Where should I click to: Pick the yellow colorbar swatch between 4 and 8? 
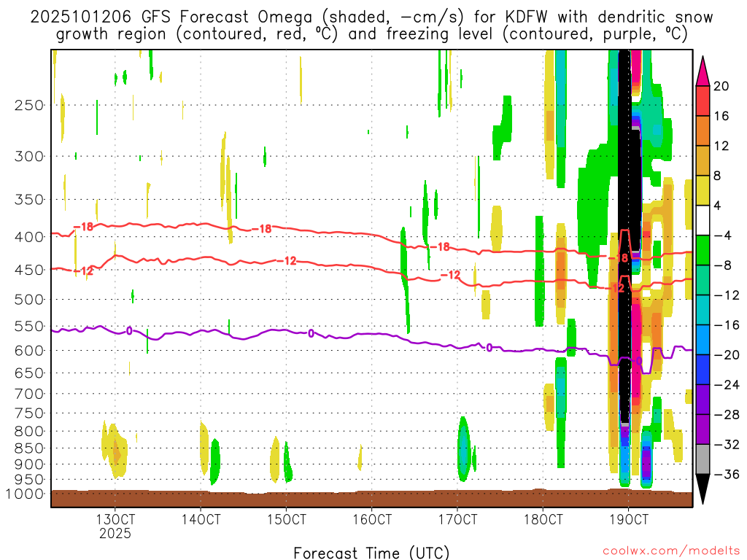click(x=703, y=190)
